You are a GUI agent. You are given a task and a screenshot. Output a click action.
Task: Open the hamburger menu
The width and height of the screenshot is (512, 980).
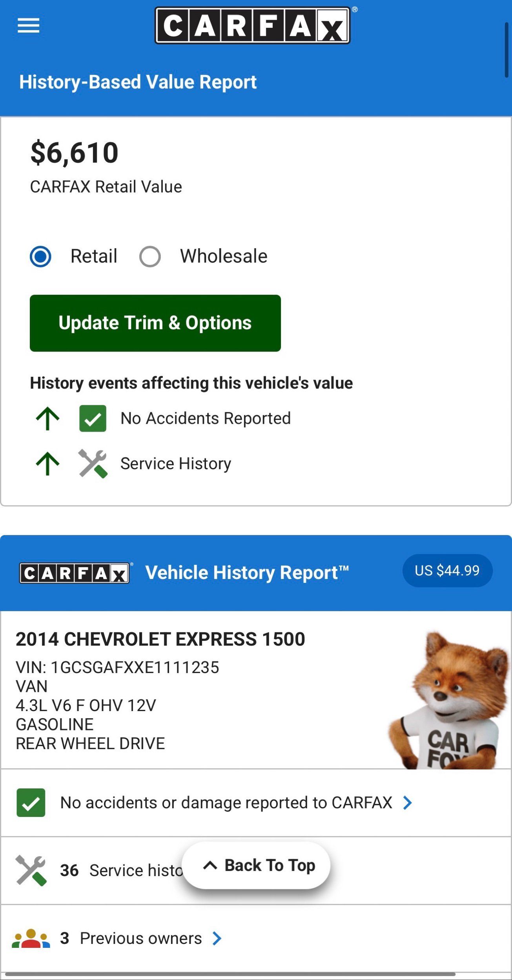coord(28,26)
